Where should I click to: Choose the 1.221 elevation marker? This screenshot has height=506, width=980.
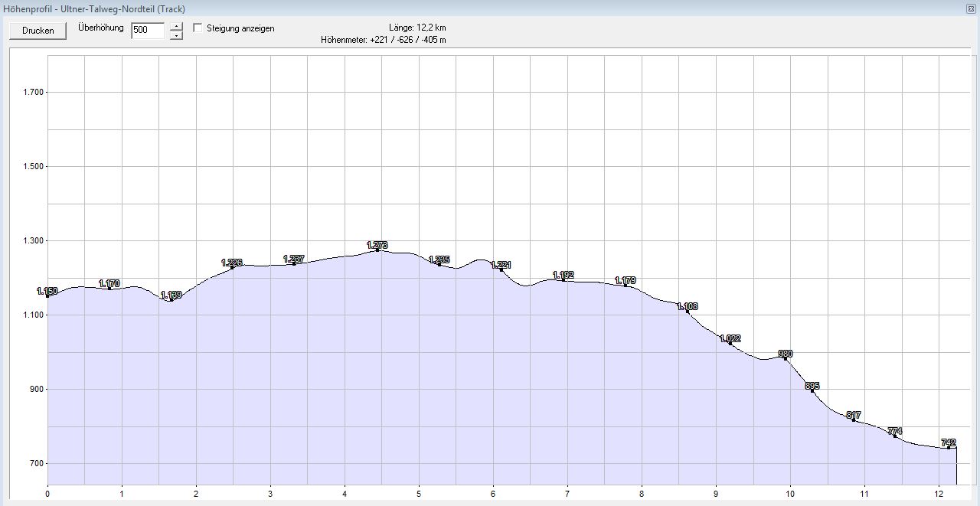tap(501, 269)
